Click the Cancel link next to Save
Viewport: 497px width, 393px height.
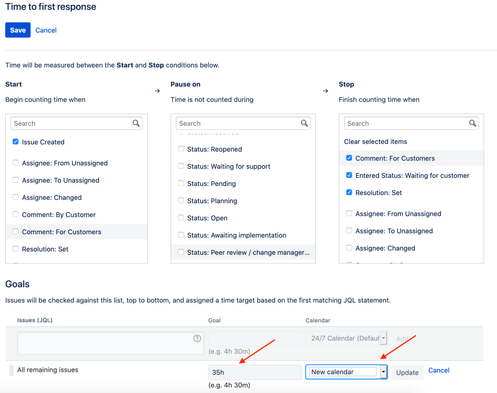46,30
